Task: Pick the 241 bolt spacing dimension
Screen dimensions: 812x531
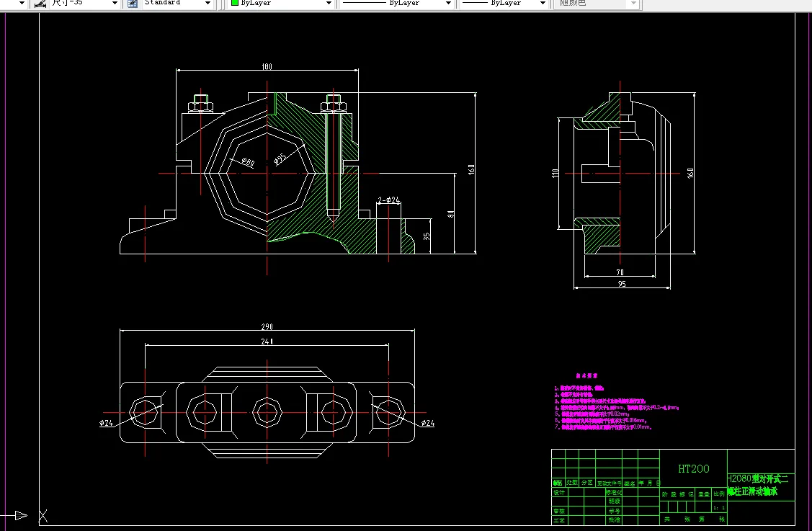Action: point(267,342)
